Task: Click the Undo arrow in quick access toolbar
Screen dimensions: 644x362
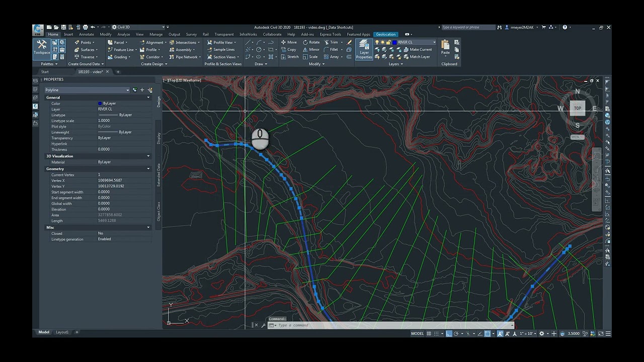Action: [93, 27]
